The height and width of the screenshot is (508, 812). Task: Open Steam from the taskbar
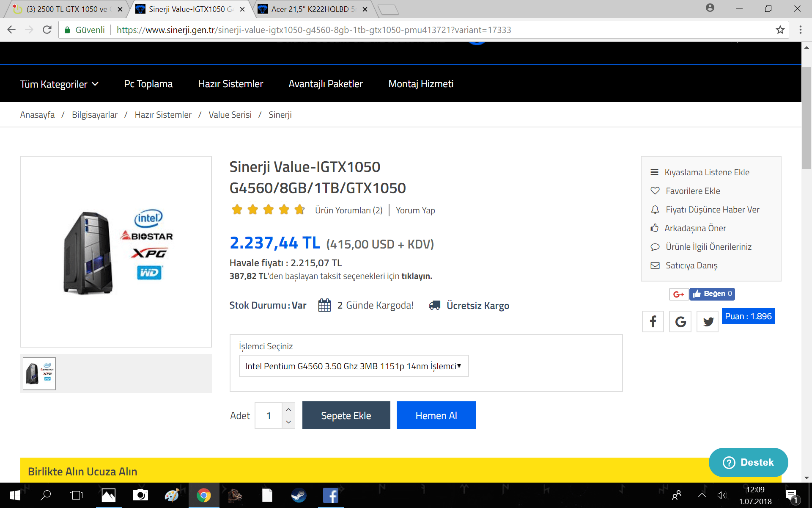(x=299, y=495)
